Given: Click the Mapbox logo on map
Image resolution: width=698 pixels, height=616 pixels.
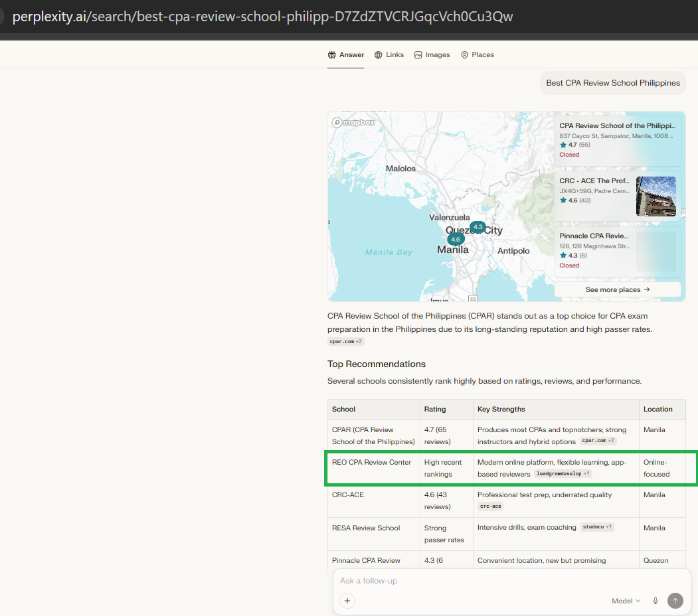Looking at the screenshot, I should tap(354, 122).
